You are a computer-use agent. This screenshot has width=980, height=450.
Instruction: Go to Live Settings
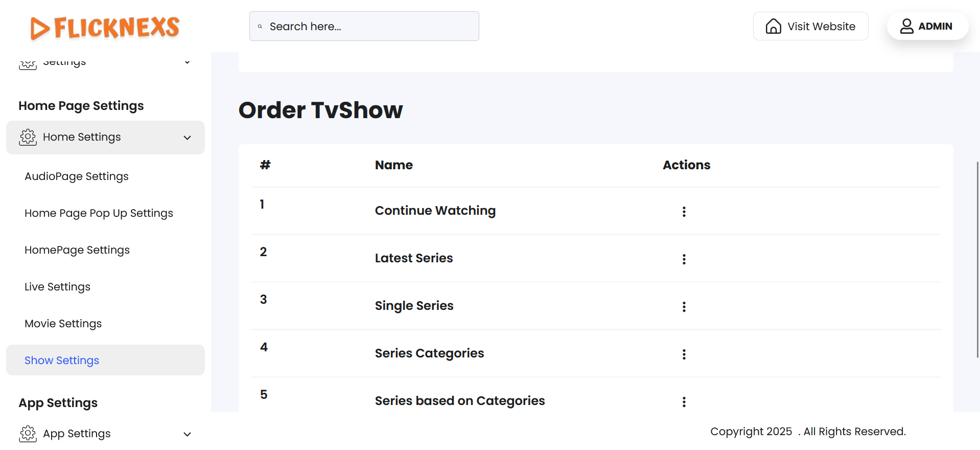coord(58,287)
